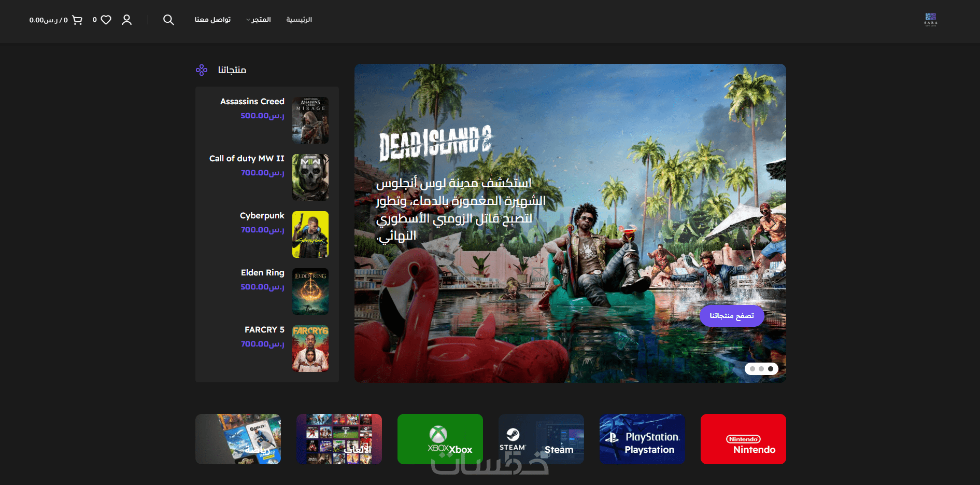Open the Xbox category card
Viewport: 980px width, 485px height.
click(x=440, y=439)
